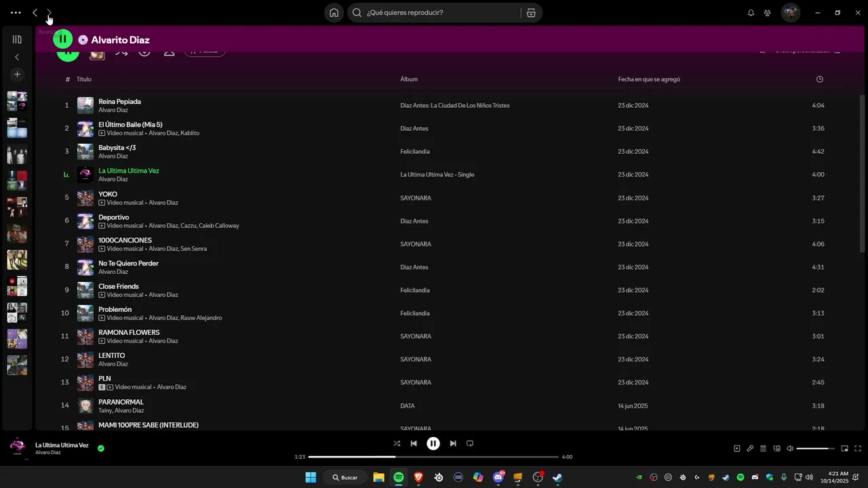
Task: Select RAMONA FLOWERS track
Action: [129, 333]
